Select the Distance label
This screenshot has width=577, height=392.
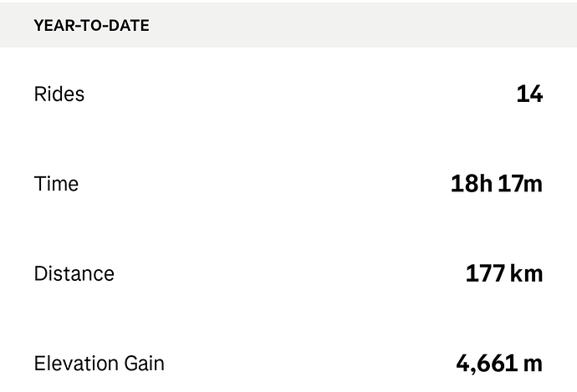74,273
